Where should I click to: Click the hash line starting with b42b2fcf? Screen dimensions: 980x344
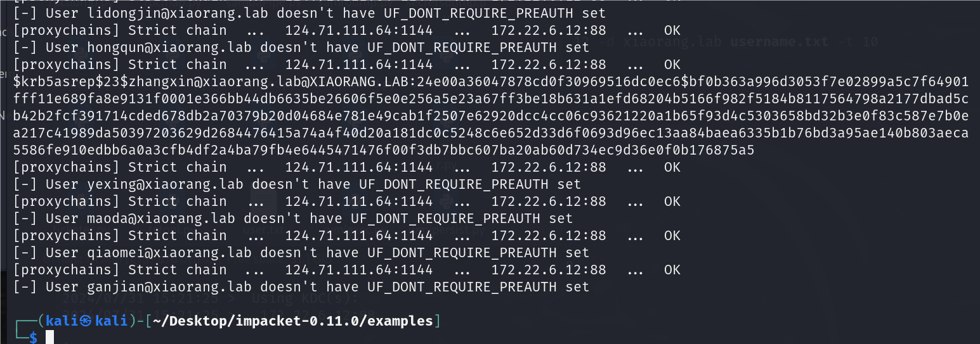[490, 116]
